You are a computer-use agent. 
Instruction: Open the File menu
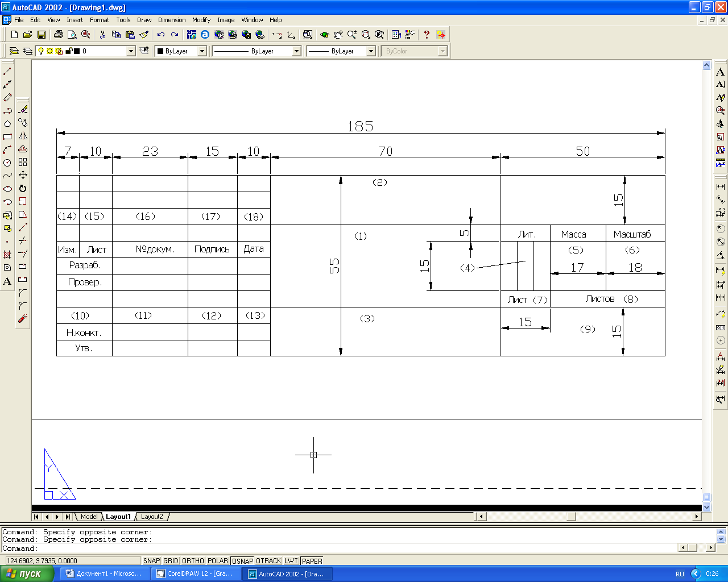(x=19, y=20)
